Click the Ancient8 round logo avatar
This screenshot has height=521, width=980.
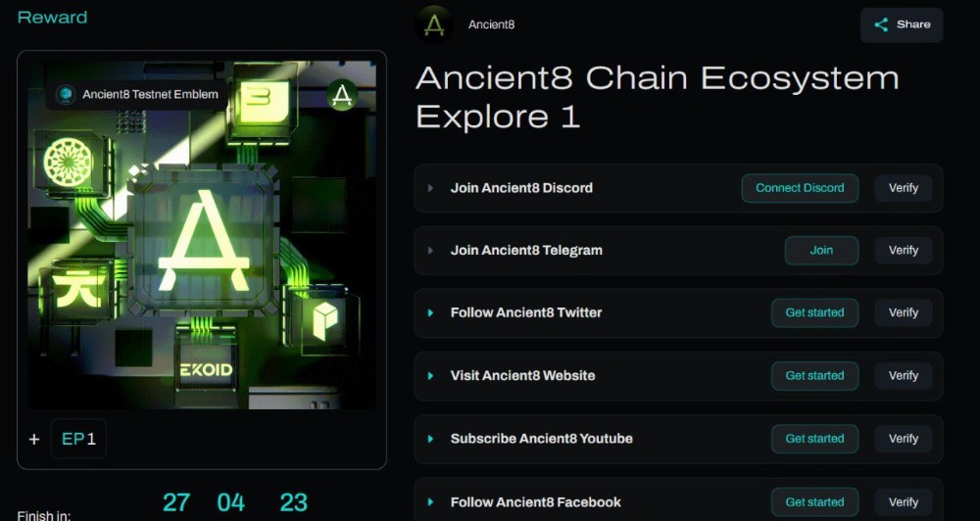pyautogui.click(x=434, y=24)
